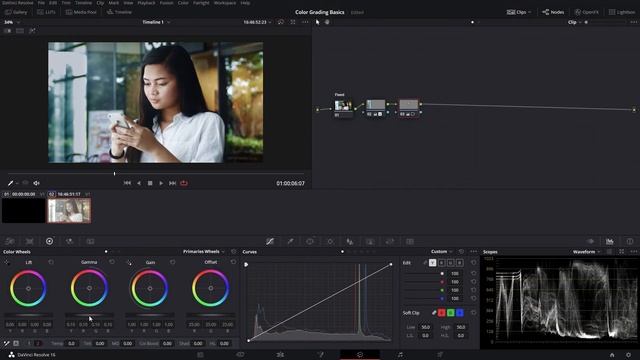Screen dimensions: 640x360
Task: Open the Workspace menu
Action: (x=225, y=3)
